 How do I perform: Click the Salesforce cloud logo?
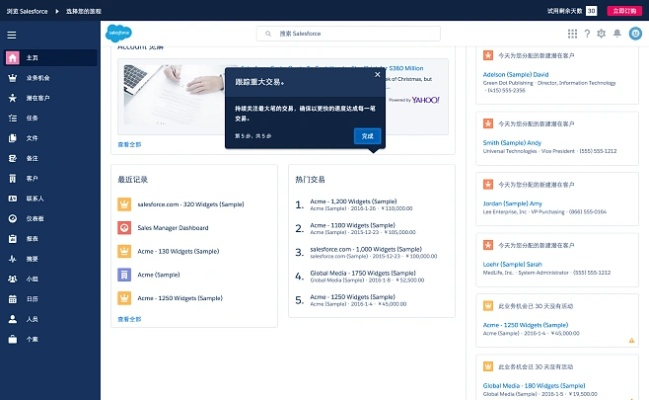click(119, 33)
